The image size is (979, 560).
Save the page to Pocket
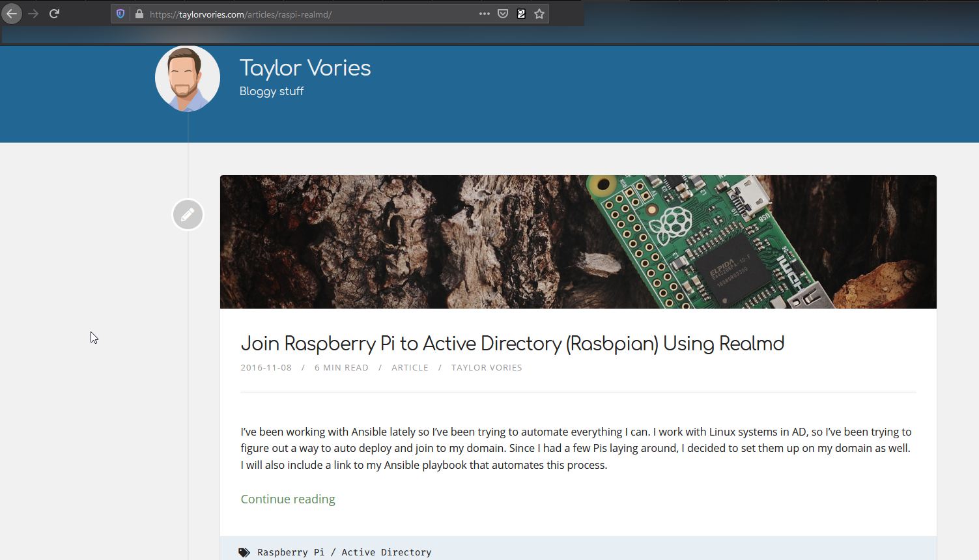tap(502, 13)
